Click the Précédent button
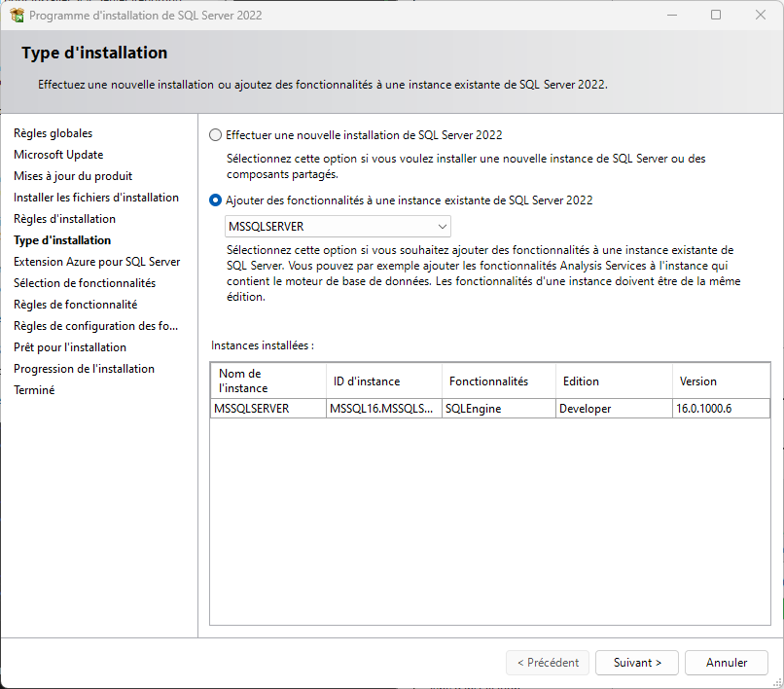The height and width of the screenshot is (689, 784). click(x=548, y=663)
